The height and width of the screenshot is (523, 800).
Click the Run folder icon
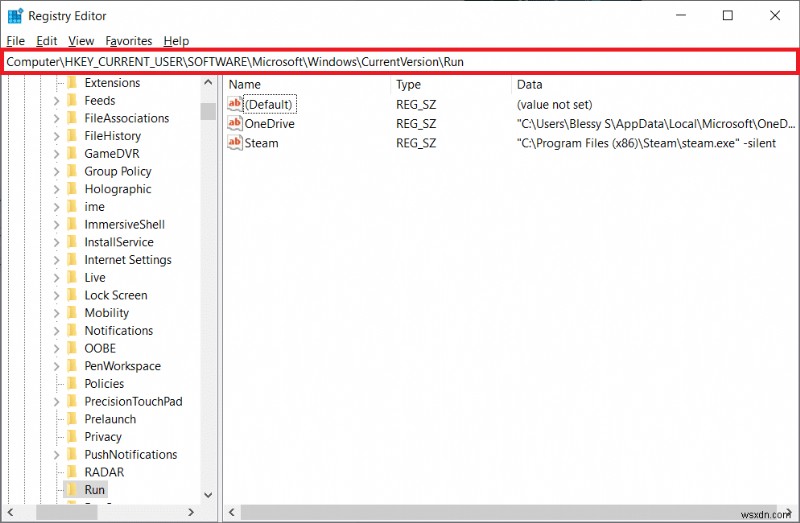tap(72, 490)
